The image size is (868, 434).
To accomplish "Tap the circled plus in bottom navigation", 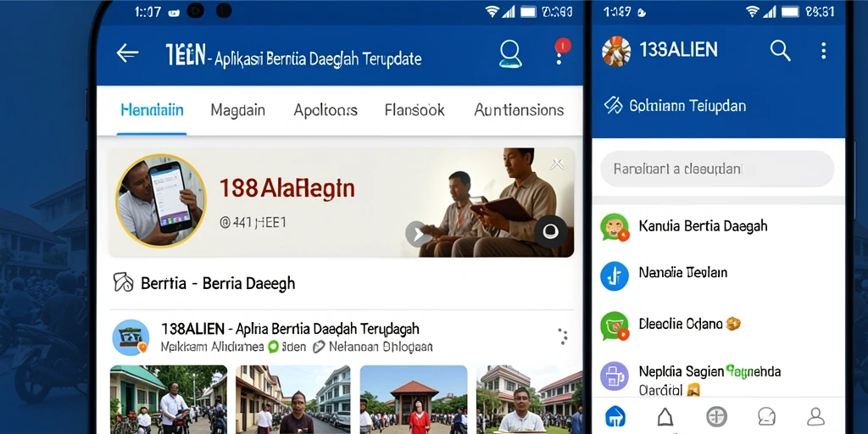I will 717,416.
